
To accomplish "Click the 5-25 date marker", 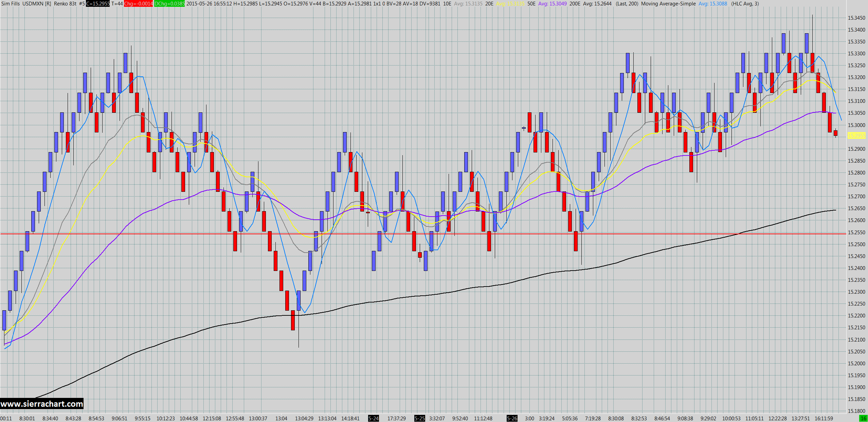I will click(x=419, y=418).
